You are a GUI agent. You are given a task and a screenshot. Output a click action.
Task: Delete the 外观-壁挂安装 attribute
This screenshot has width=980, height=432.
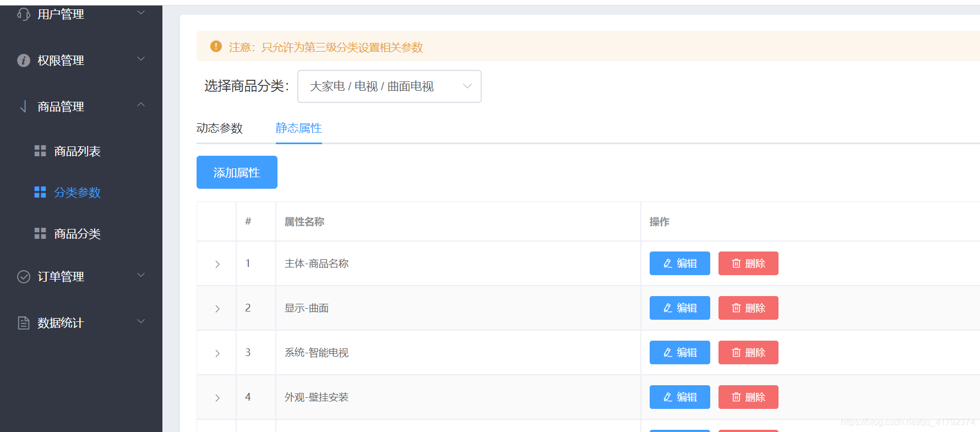tap(748, 397)
